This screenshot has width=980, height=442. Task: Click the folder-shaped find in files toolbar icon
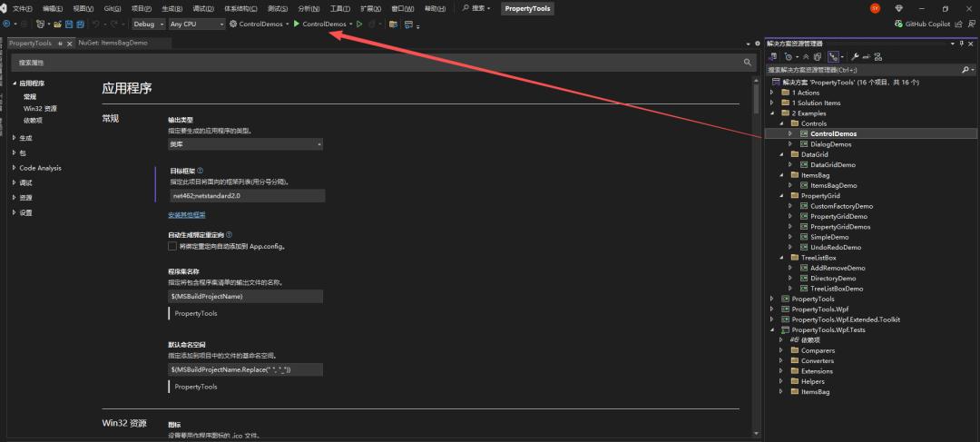pos(393,24)
